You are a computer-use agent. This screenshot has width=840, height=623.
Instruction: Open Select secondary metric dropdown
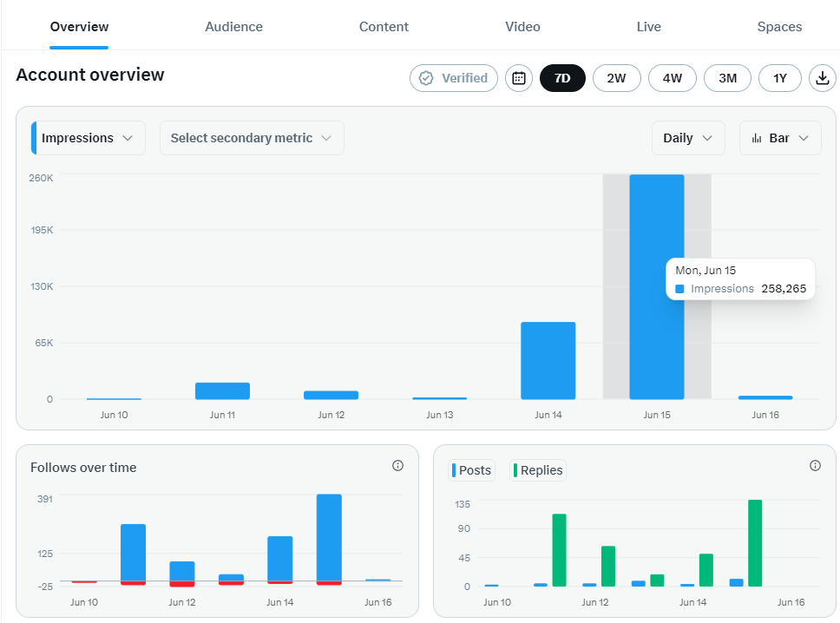click(252, 138)
